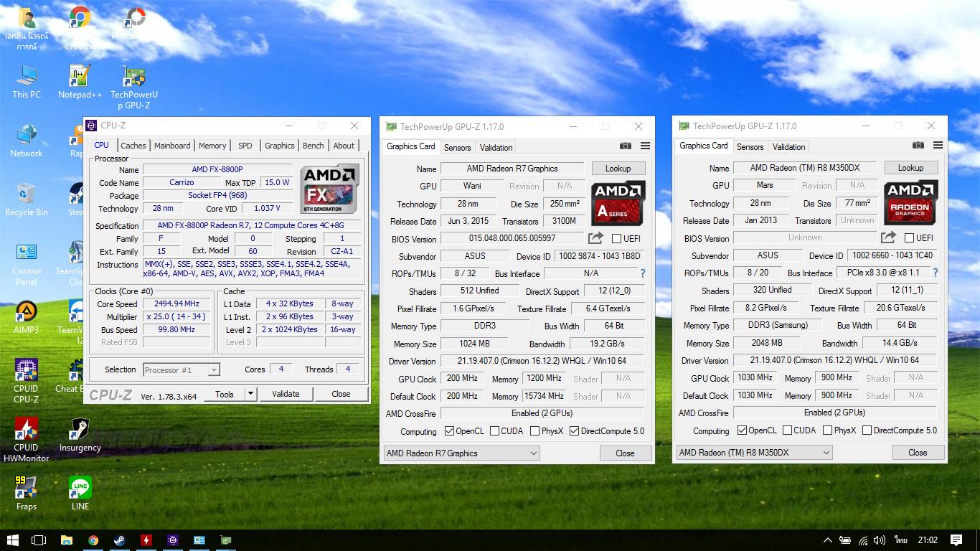Screen dimensions: 980x551
Task: Click Lookup in the Radeon R7 GPU-Z window
Action: pos(618,169)
